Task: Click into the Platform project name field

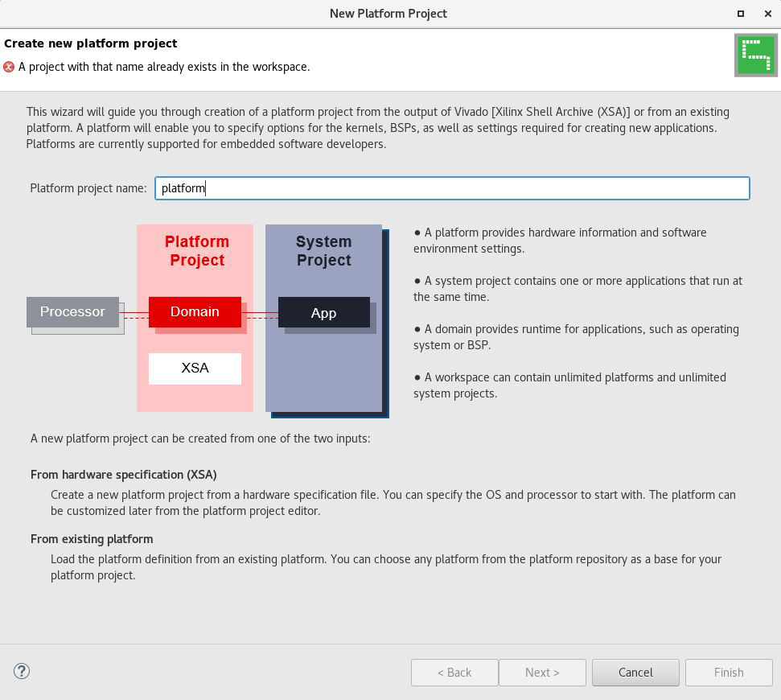Action: (452, 188)
